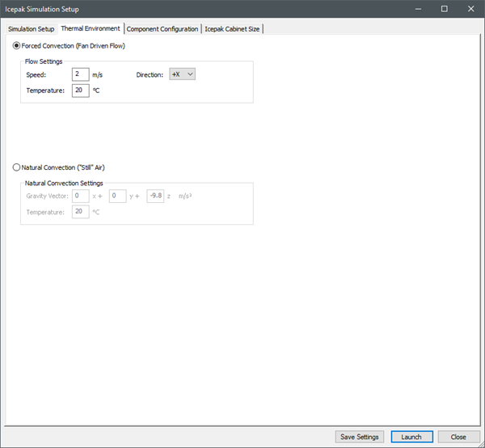Select the Thermal Environment tab
This screenshot has width=485, height=448.
point(91,28)
